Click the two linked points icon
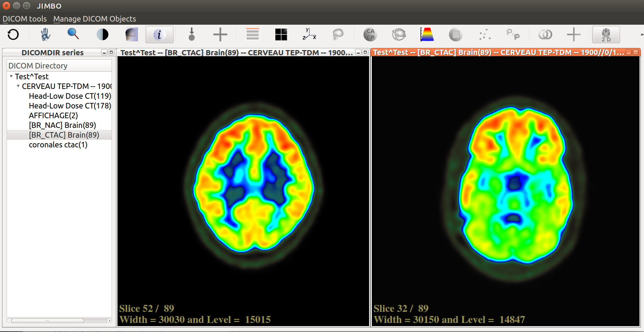644x332 pixels. click(x=513, y=34)
